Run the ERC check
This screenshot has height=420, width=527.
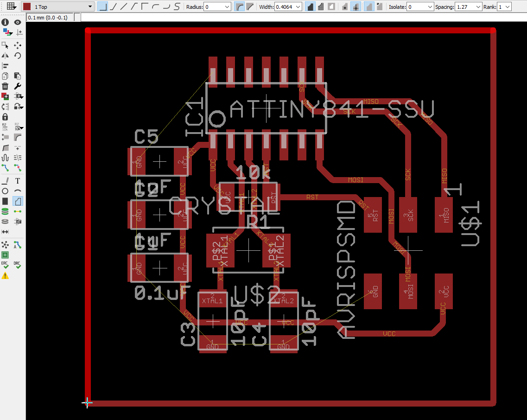coord(5,265)
